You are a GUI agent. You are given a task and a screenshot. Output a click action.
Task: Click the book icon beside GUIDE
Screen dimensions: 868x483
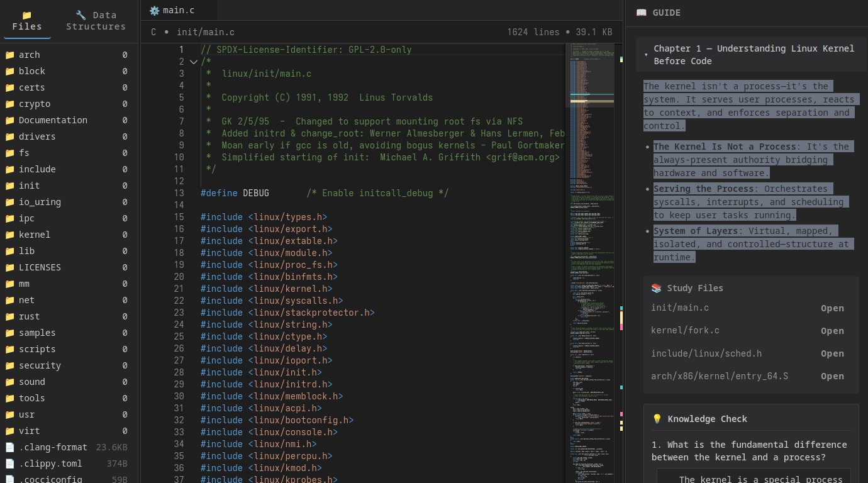click(641, 13)
